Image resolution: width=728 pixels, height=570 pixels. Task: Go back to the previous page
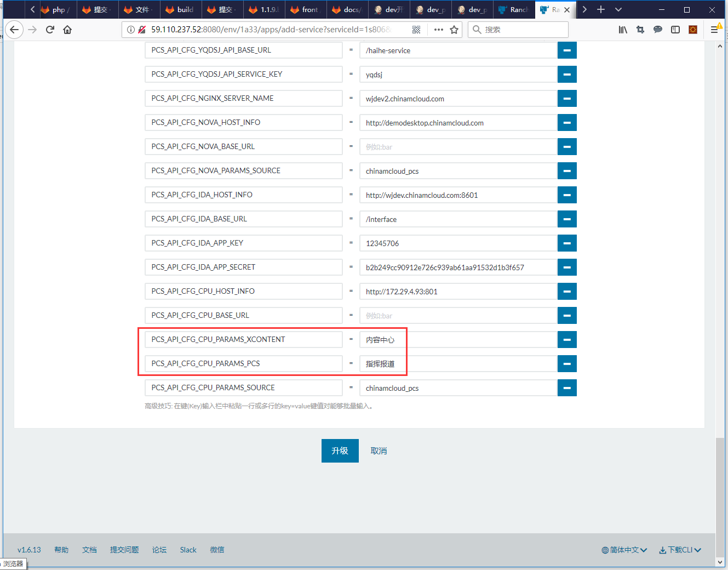[14, 30]
